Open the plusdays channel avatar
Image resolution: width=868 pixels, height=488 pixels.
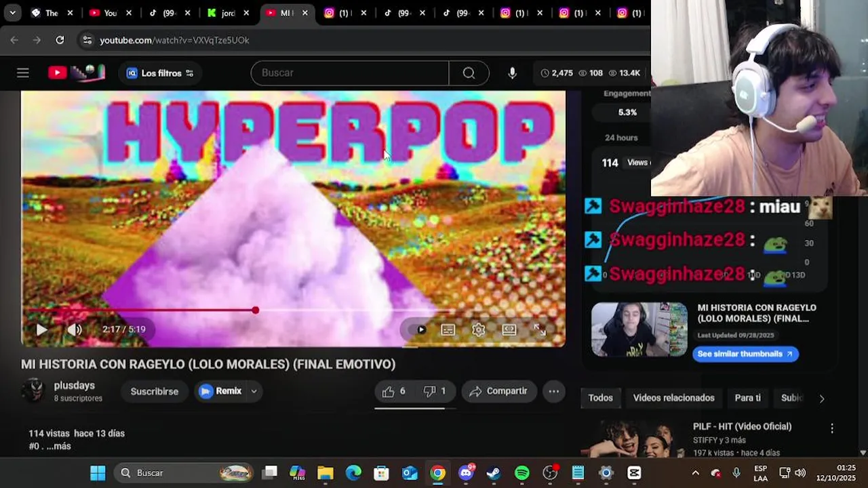33,390
